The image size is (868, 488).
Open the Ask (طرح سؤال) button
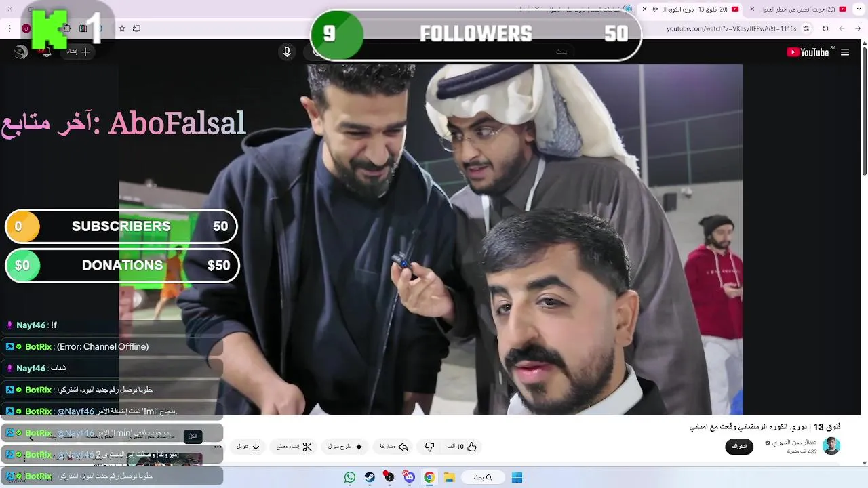[x=346, y=447]
